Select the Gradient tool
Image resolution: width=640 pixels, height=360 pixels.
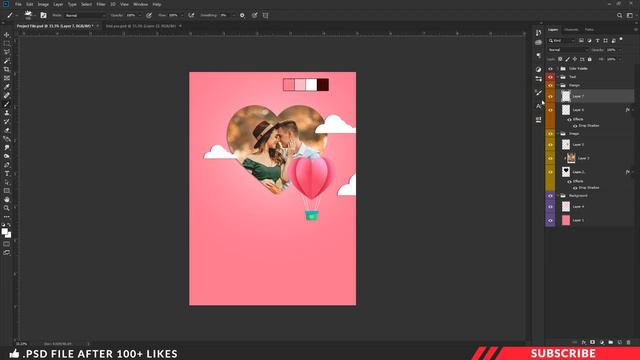pos(7,139)
